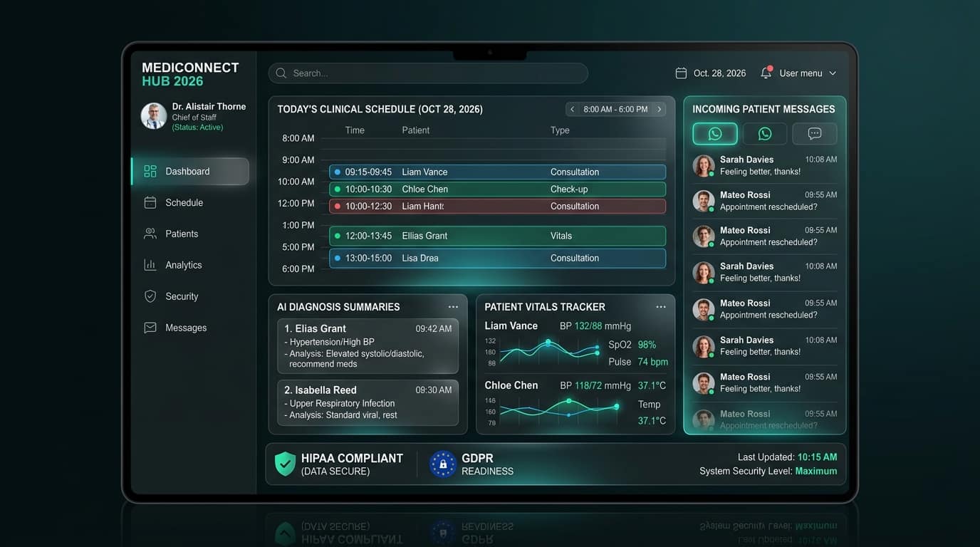This screenshot has height=547, width=980.
Task: Click the Security shield icon in sidebar
Action: (150, 296)
